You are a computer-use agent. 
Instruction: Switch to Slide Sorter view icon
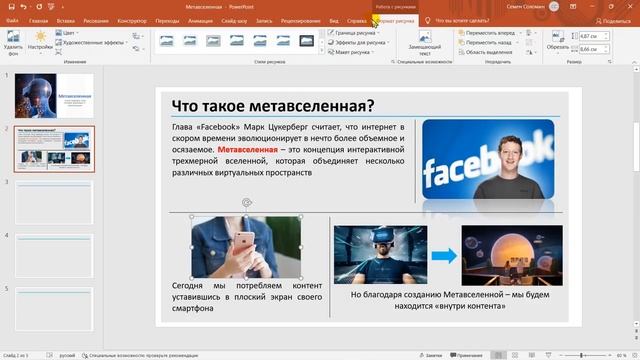pyautogui.click(x=515, y=356)
